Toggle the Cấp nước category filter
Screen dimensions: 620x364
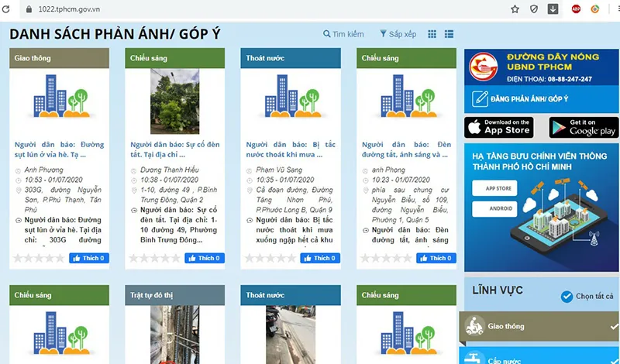(x=539, y=357)
